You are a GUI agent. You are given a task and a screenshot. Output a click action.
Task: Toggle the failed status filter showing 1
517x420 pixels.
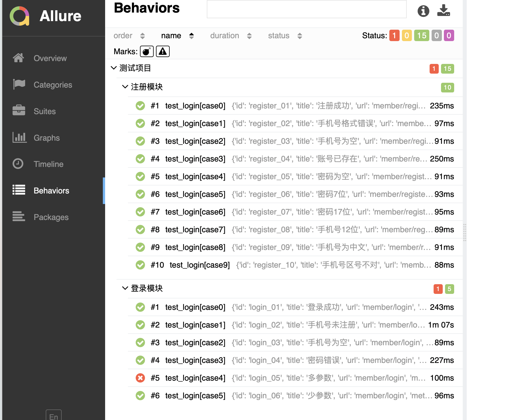coord(394,36)
